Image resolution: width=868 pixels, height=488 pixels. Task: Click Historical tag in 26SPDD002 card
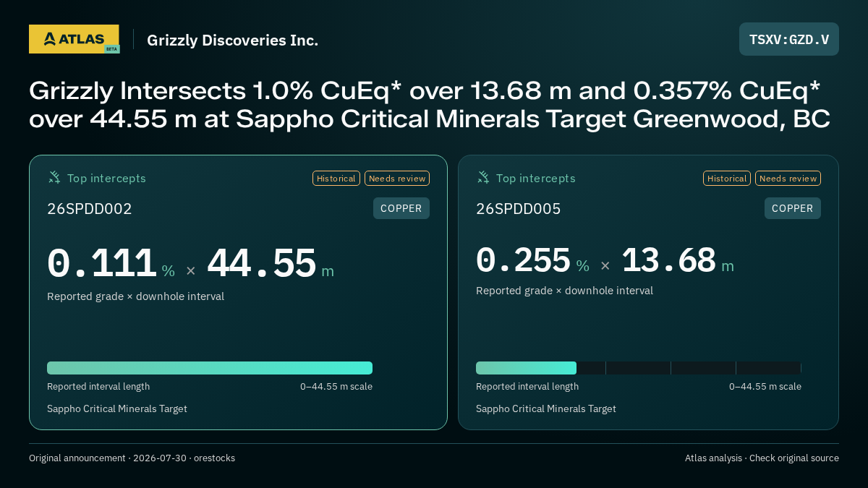pyautogui.click(x=336, y=179)
